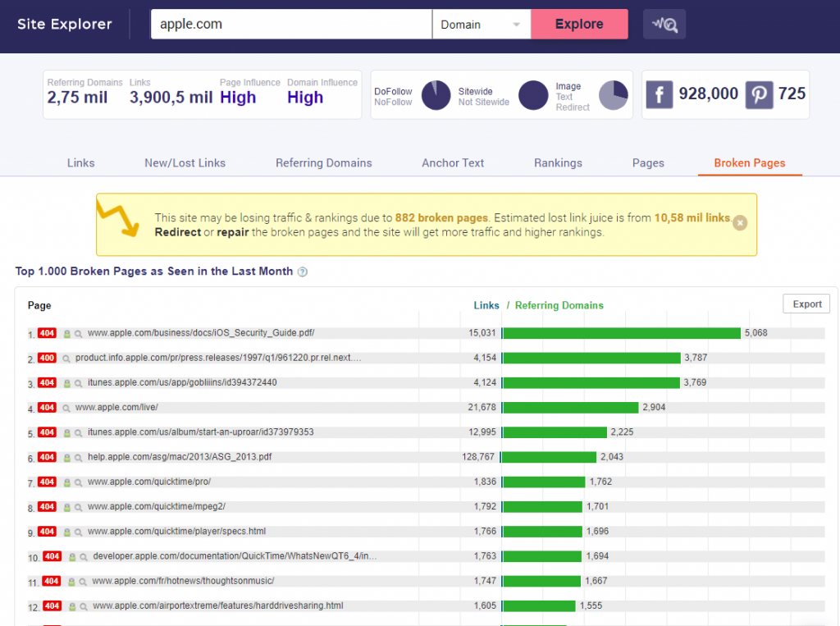Select the Broken Pages tab
Screen dimensions: 840x626
pos(750,163)
